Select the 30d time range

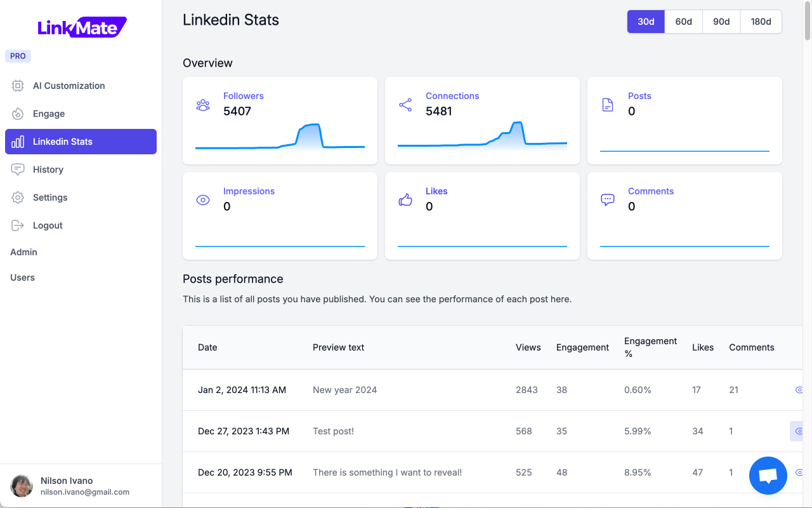[646, 22]
